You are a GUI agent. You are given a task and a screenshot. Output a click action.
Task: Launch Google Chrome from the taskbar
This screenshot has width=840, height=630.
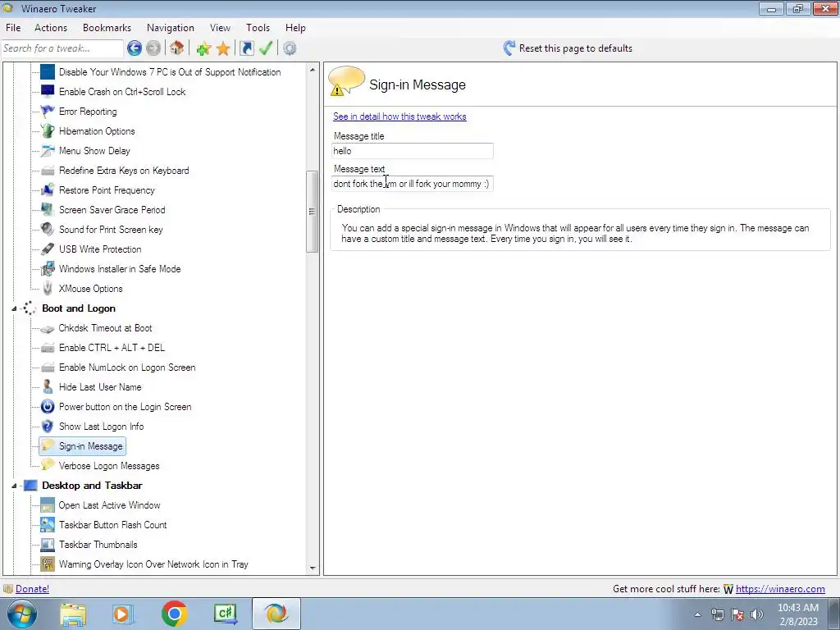pos(174,614)
